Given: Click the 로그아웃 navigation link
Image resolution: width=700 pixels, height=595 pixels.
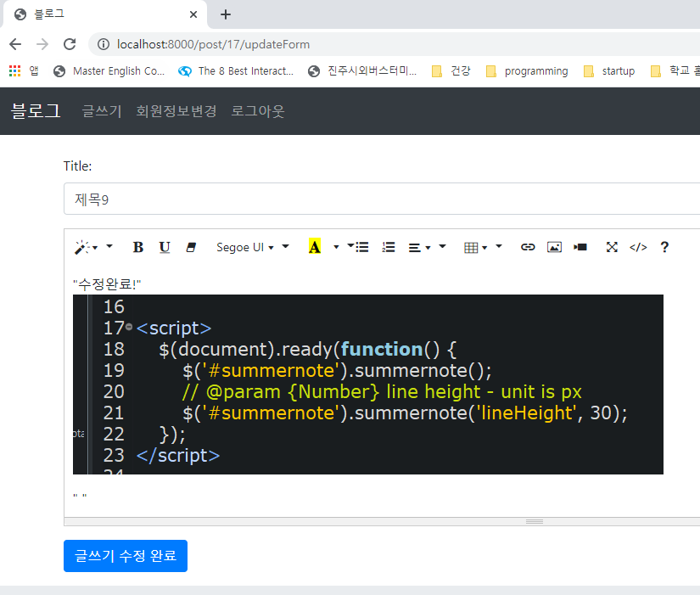Looking at the screenshot, I should pyautogui.click(x=258, y=111).
